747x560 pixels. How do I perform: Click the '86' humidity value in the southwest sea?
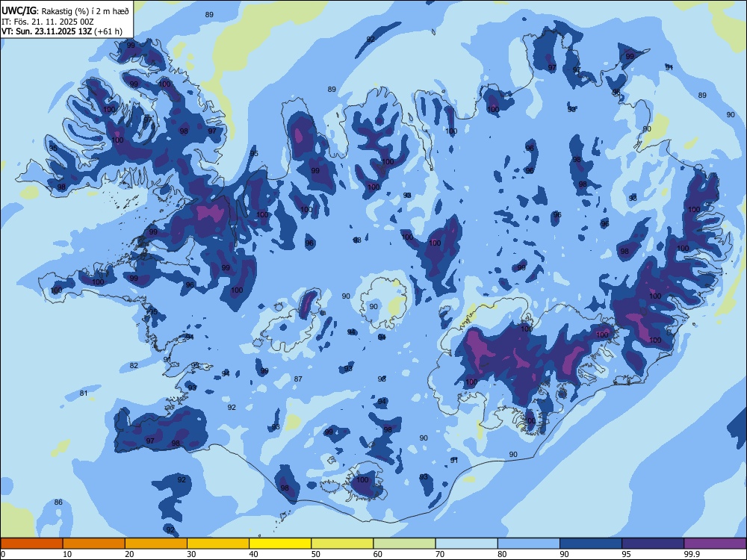(58, 502)
